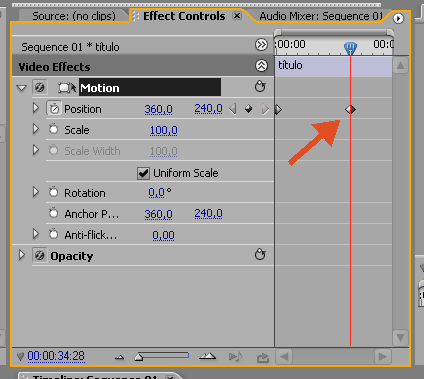Expand the Opacity effect
This screenshot has height=379, width=424.
[22, 255]
